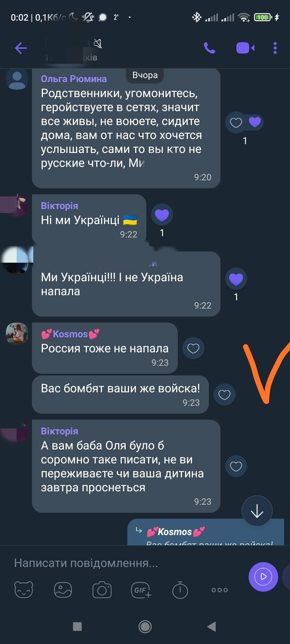Start a video call with camera icon

pyautogui.click(x=245, y=48)
